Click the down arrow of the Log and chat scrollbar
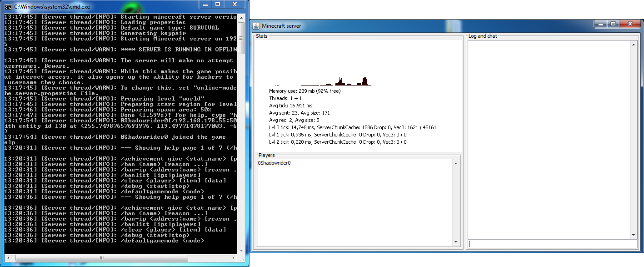 click(634, 234)
